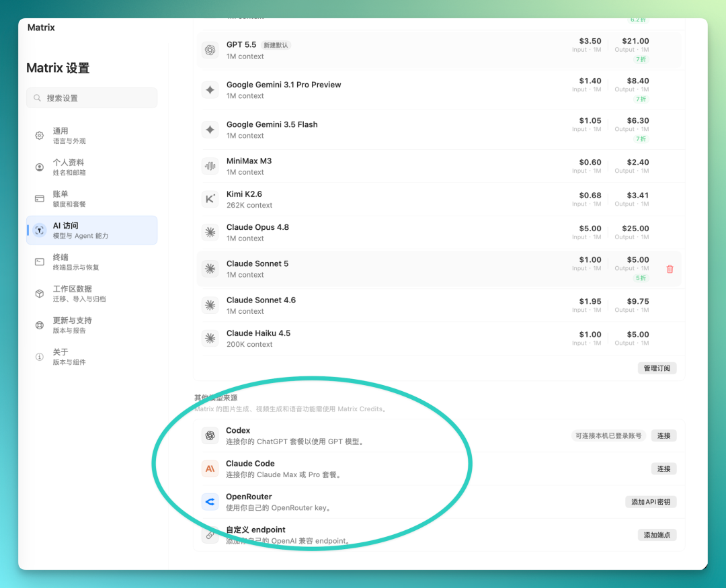Viewport: 726px width, 588px height.
Task: Open the 账单 settings section
Action: coord(91,199)
